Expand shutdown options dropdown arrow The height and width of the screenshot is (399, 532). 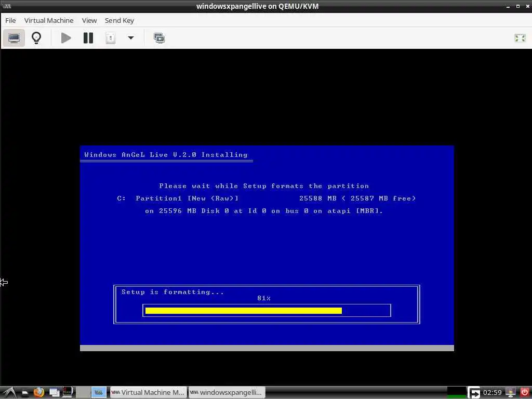tap(131, 37)
